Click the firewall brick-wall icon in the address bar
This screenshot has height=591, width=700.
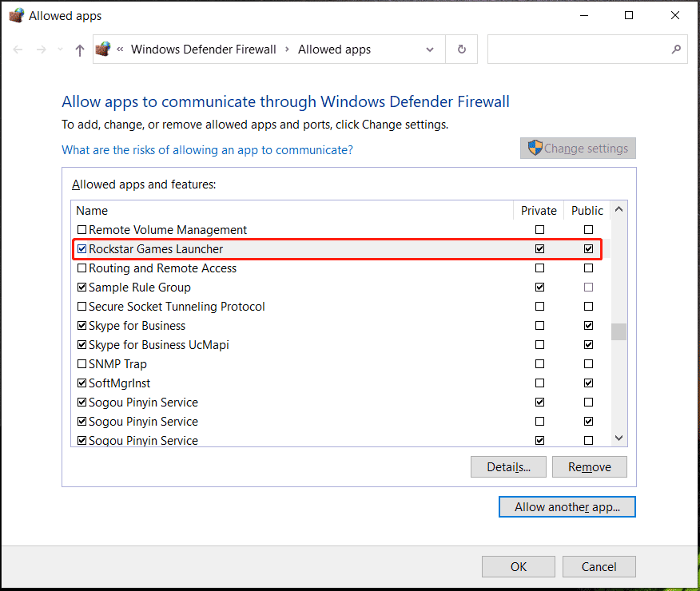coord(103,48)
